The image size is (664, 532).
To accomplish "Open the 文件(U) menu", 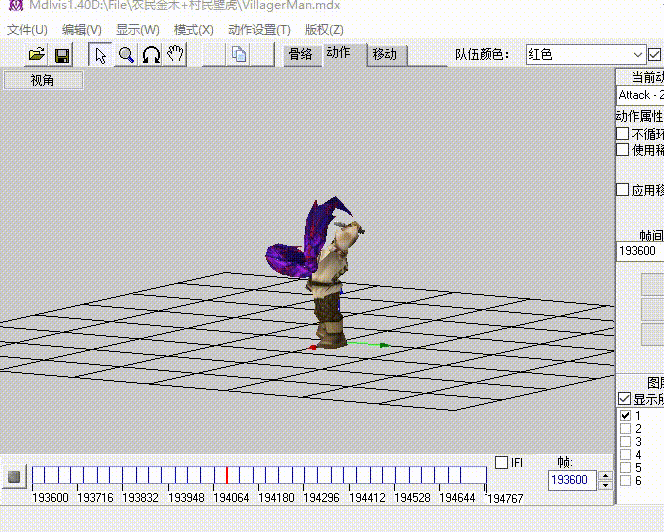I will pyautogui.click(x=27, y=30).
